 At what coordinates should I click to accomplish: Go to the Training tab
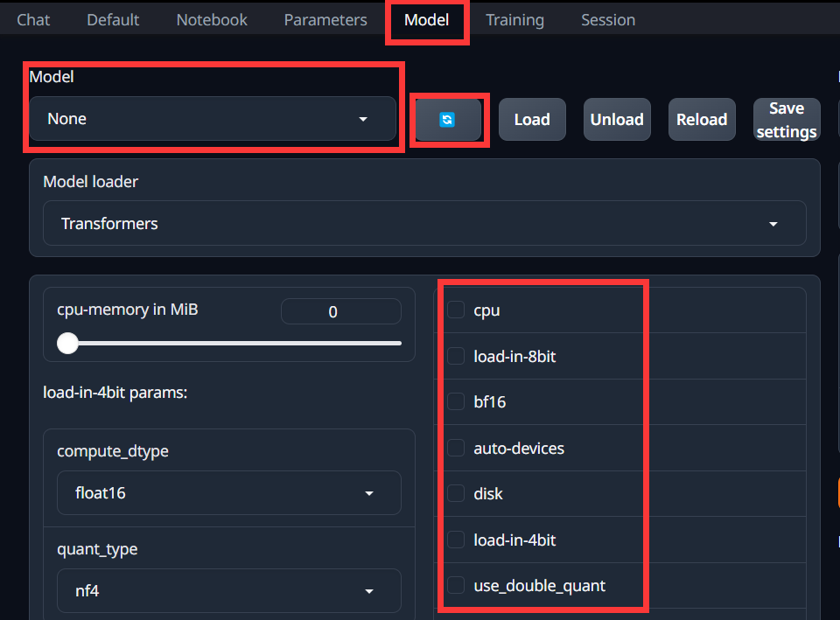click(x=514, y=19)
